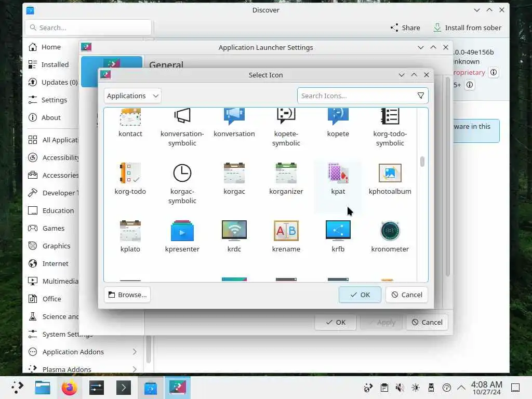Click the icon grid scrollbar handle
Image resolution: width=532 pixels, height=399 pixels.
click(422, 162)
